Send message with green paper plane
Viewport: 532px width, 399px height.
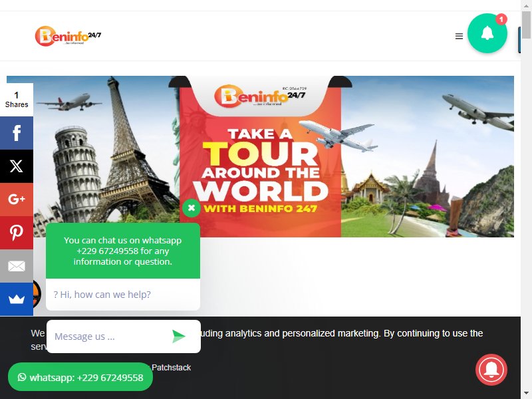(x=178, y=336)
